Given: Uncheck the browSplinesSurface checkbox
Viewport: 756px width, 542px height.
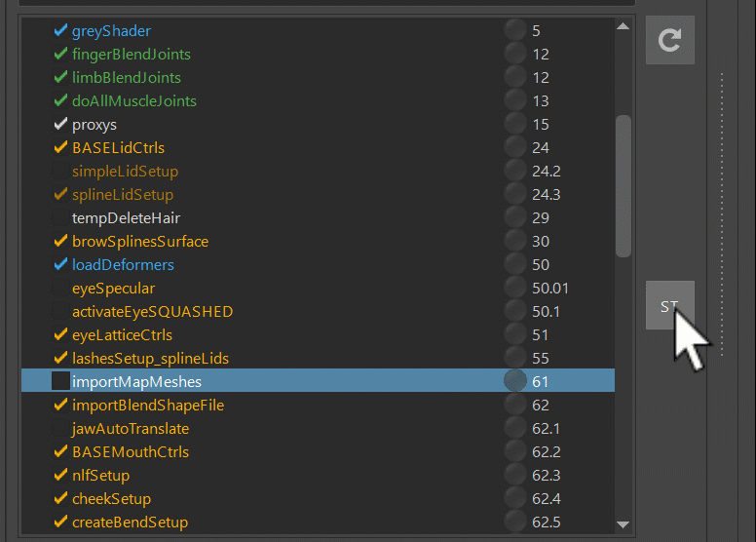Looking at the screenshot, I should (60, 242).
